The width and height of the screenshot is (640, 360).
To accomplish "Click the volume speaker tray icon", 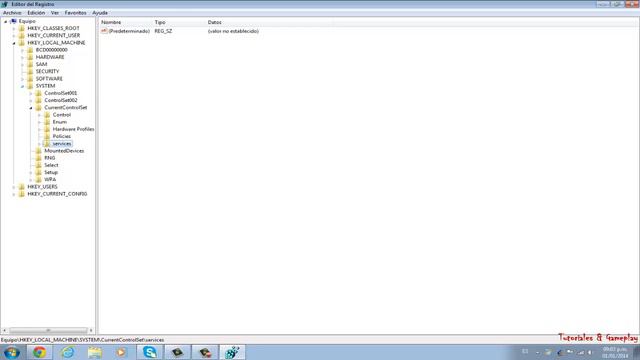I will (x=590, y=352).
